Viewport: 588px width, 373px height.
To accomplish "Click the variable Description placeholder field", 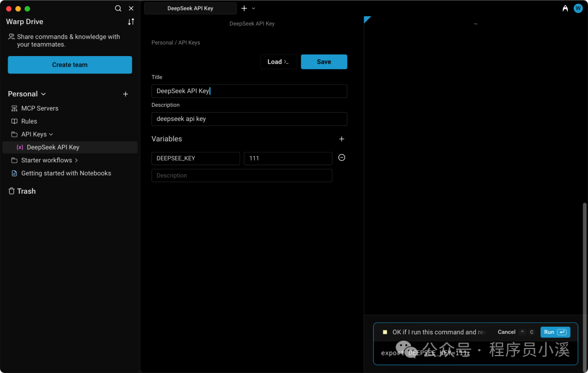I will click(242, 175).
